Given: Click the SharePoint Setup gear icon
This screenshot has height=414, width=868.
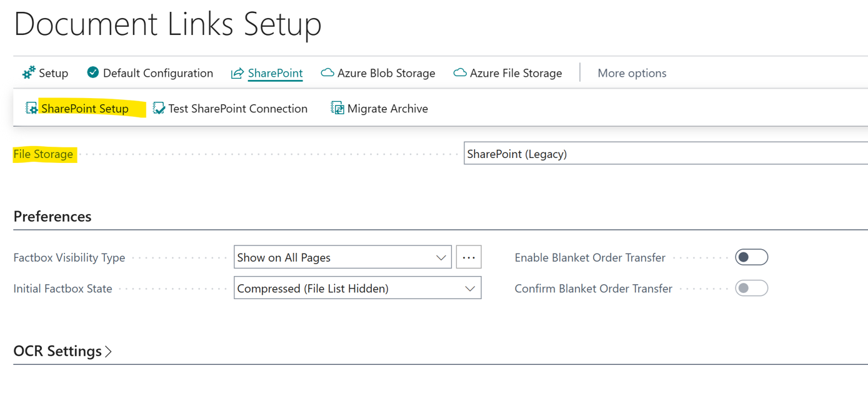Looking at the screenshot, I should tap(31, 109).
